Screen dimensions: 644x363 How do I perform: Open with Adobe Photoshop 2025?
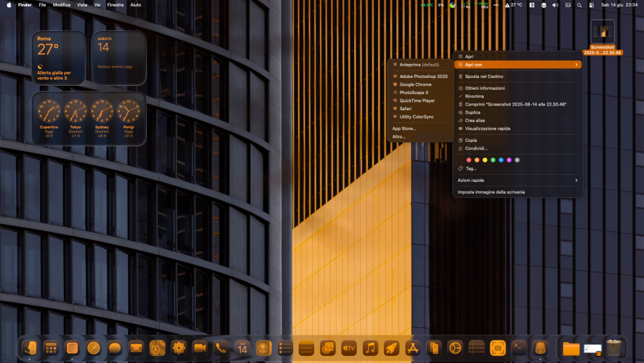coord(420,77)
